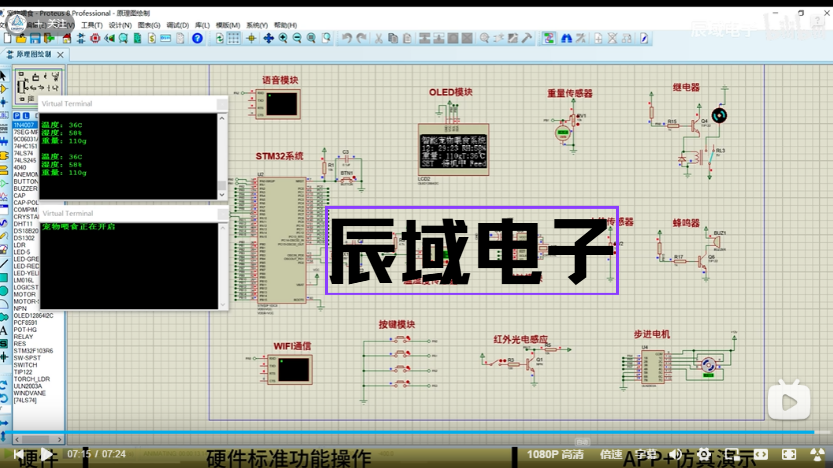Select RELAY in the device list
The height and width of the screenshot is (468, 833).
23,337
